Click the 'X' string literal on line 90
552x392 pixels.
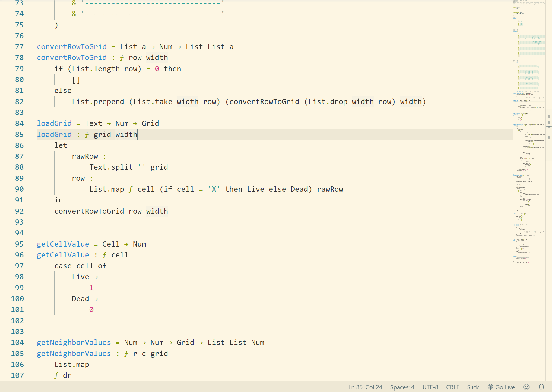pyautogui.click(x=214, y=189)
